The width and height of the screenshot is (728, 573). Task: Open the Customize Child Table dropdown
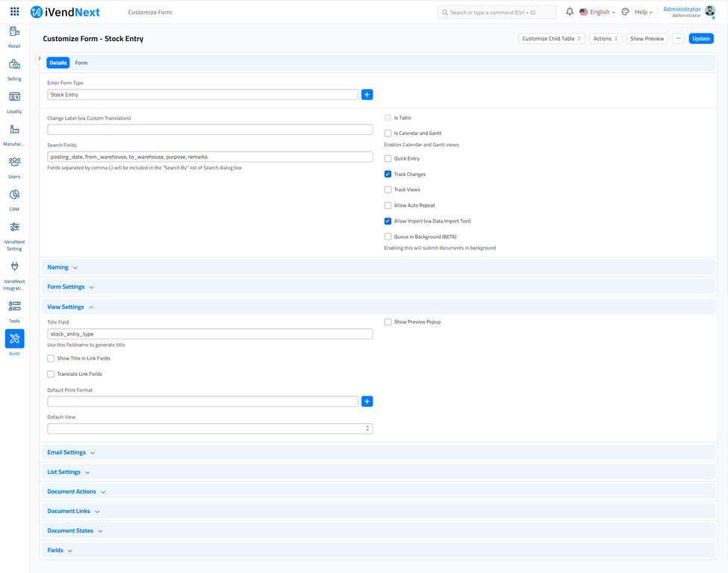coord(552,39)
